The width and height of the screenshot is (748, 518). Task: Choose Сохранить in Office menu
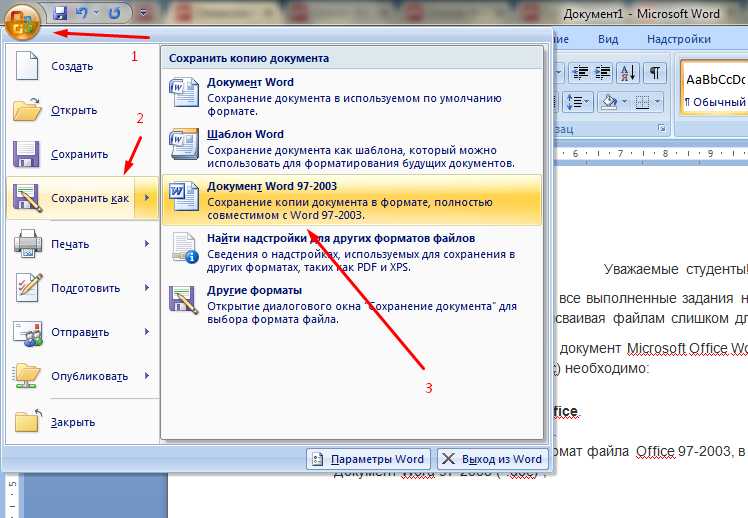[83, 154]
